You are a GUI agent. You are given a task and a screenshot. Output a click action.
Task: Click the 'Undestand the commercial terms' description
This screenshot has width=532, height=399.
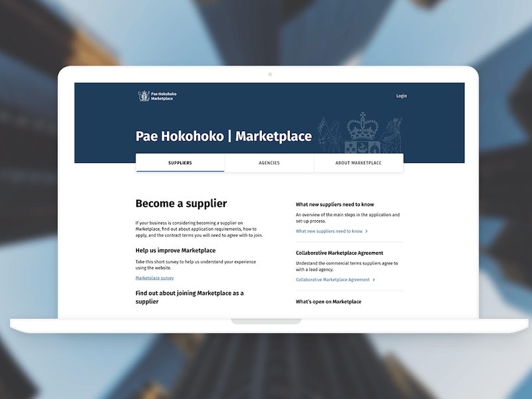pyautogui.click(x=346, y=267)
